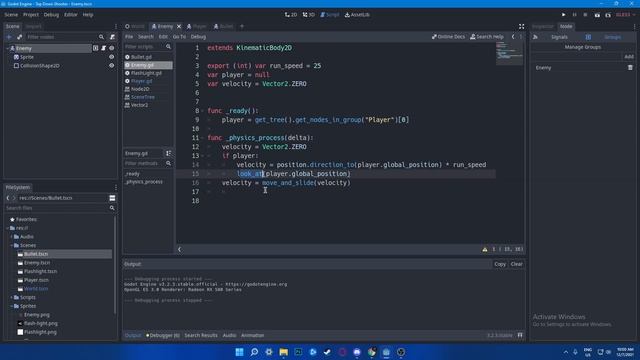Image resolution: width=640 pixels, height=360 pixels.
Task: Stop the running scene
Action: click(x=585, y=15)
